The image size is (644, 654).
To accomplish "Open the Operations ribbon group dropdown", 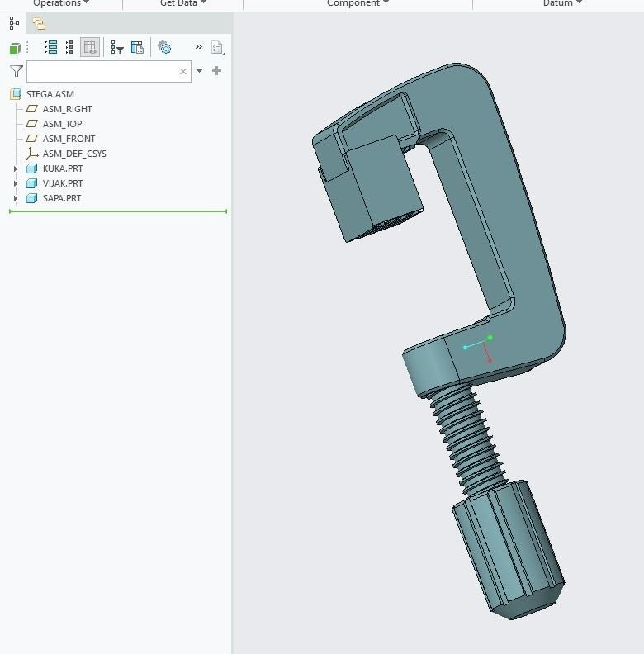I will click(x=61, y=3).
